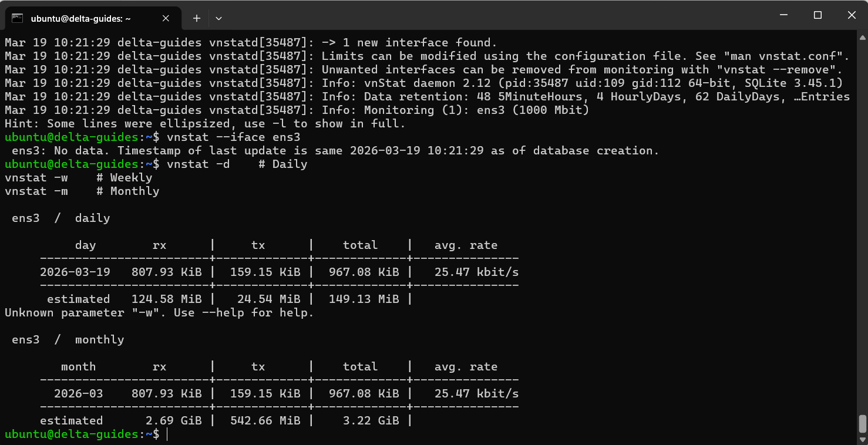Minimize the terminal window

click(783, 15)
